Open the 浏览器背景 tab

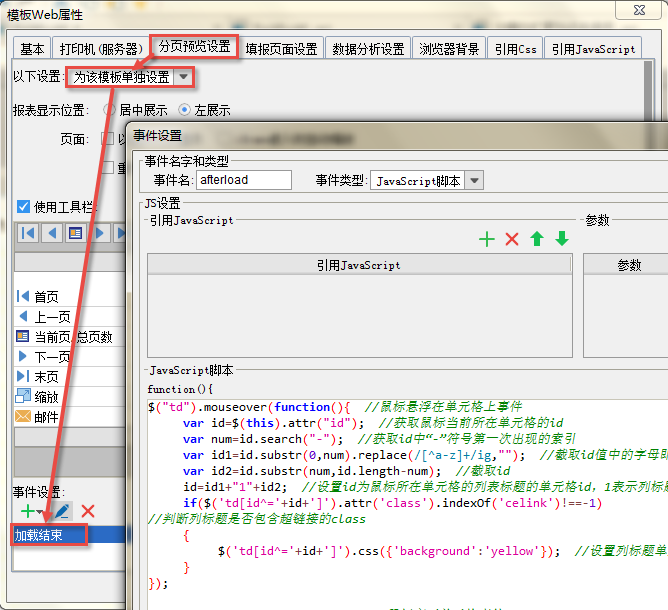tap(449, 49)
